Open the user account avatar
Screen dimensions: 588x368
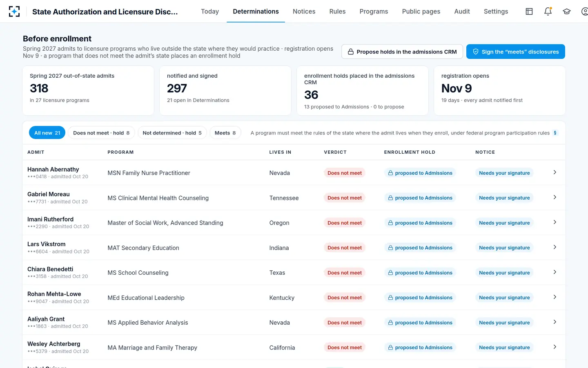click(x=585, y=11)
